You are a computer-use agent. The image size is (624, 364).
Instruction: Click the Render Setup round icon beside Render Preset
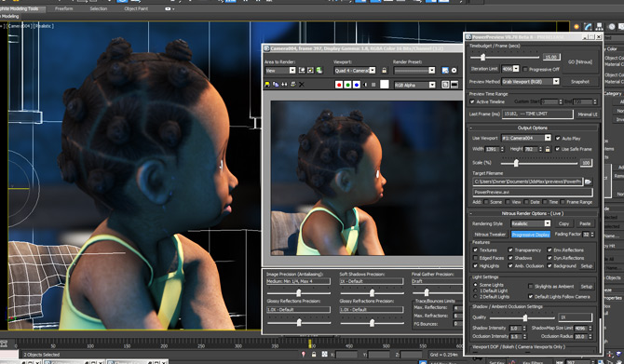454,71
